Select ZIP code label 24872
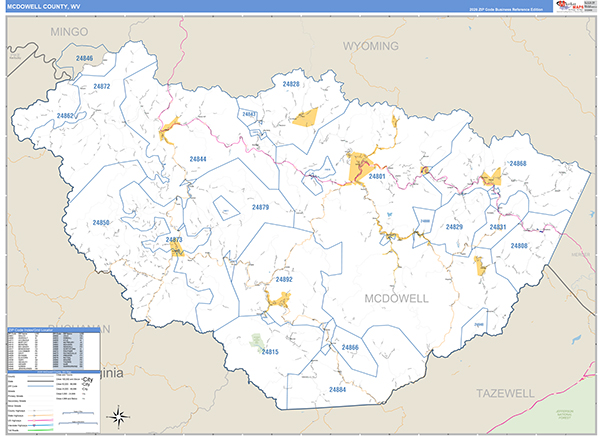 (x=102, y=87)
